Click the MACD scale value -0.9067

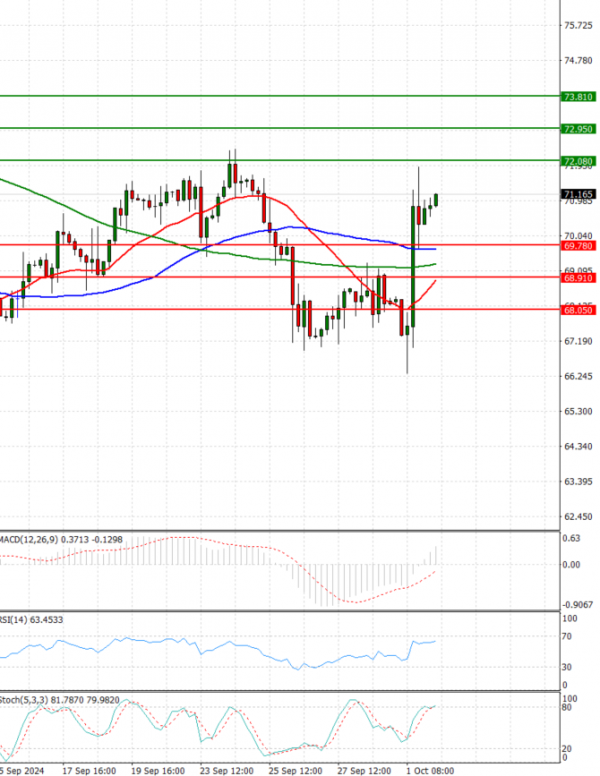click(578, 605)
